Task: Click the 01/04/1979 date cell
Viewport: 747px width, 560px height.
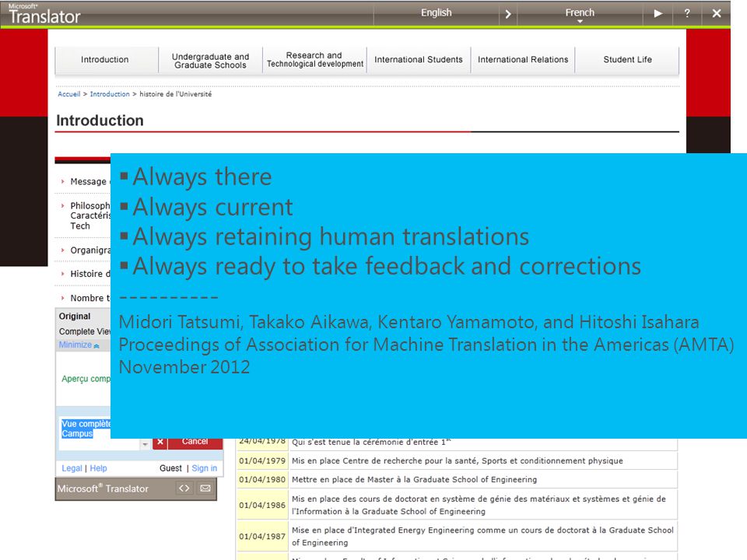Action: click(x=262, y=460)
